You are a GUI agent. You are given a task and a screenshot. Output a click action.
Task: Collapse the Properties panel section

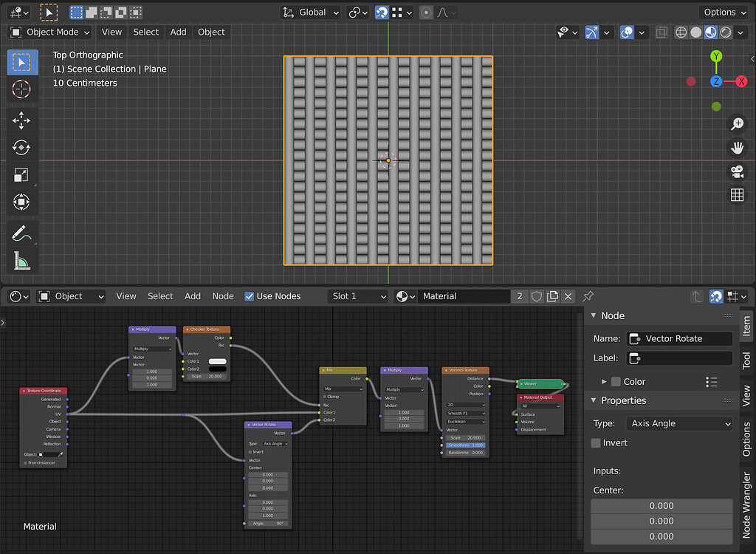pos(594,400)
